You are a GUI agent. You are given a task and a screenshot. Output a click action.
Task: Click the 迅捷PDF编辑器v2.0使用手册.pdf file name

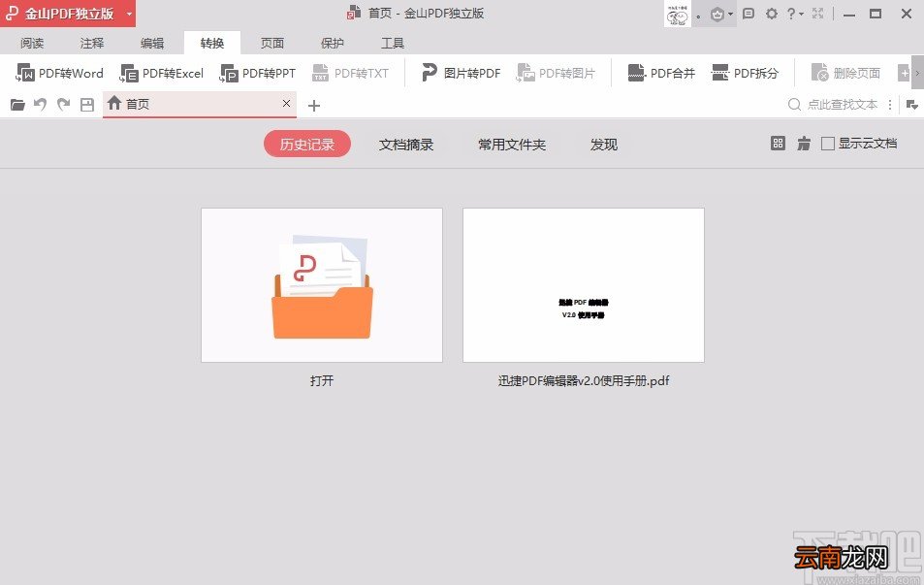click(584, 381)
